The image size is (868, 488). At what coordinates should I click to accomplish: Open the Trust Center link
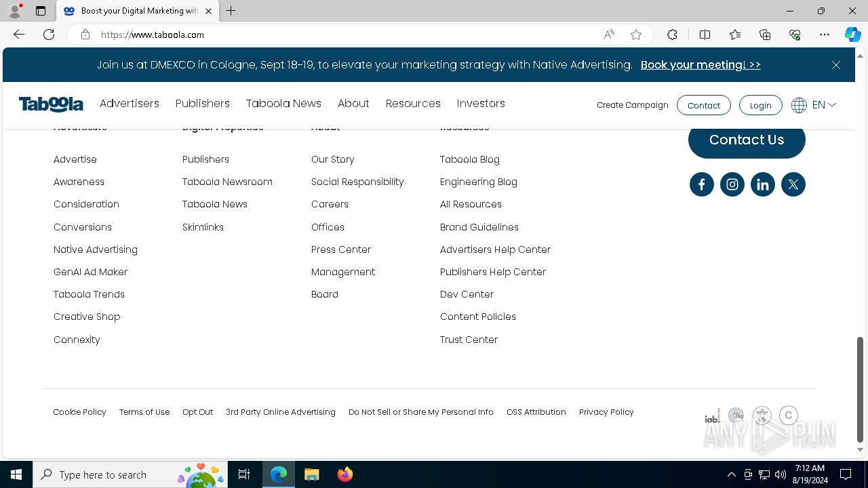coord(469,340)
